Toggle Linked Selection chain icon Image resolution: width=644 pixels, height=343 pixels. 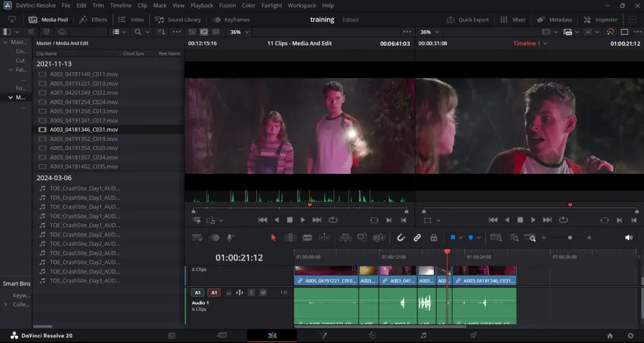417,237
